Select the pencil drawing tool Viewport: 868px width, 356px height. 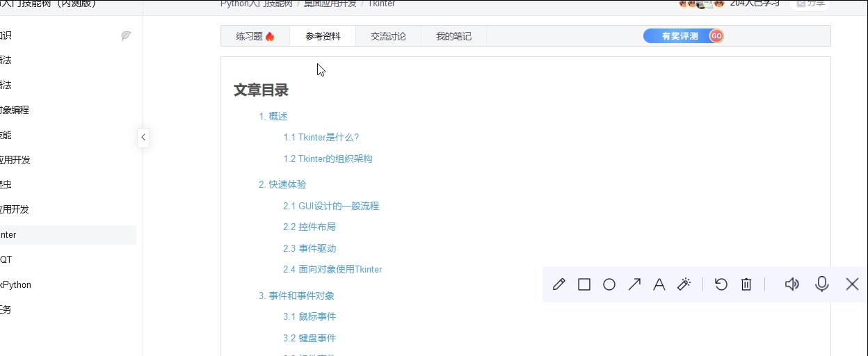pos(559,284)
